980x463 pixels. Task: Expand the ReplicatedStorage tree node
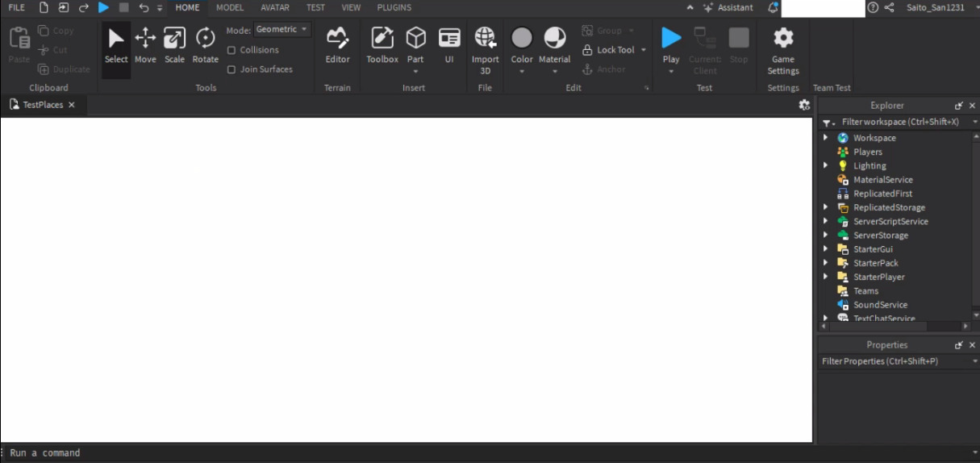(x=825, y=207)
